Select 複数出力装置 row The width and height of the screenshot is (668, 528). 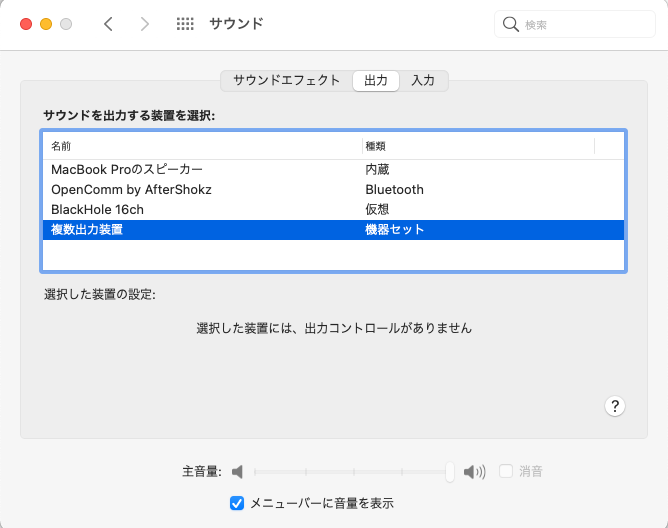tap(334, 230)
